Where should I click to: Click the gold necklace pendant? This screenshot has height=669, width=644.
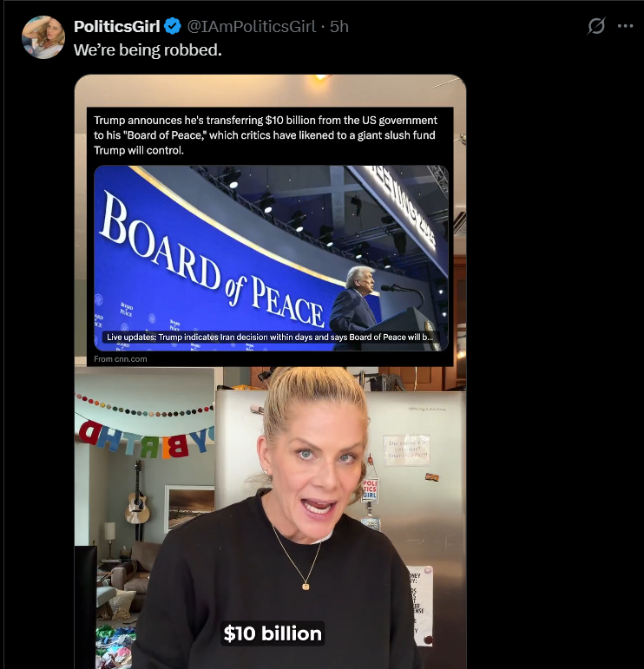306,587
